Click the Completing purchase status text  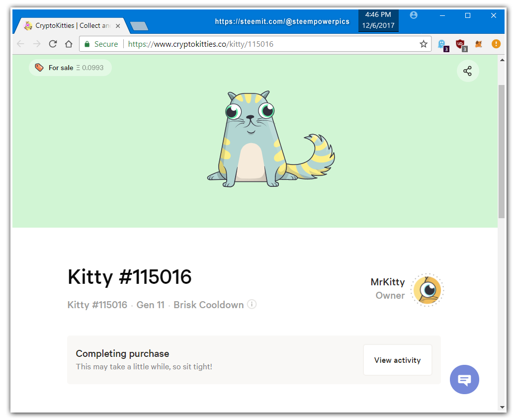tap(122, 353)
